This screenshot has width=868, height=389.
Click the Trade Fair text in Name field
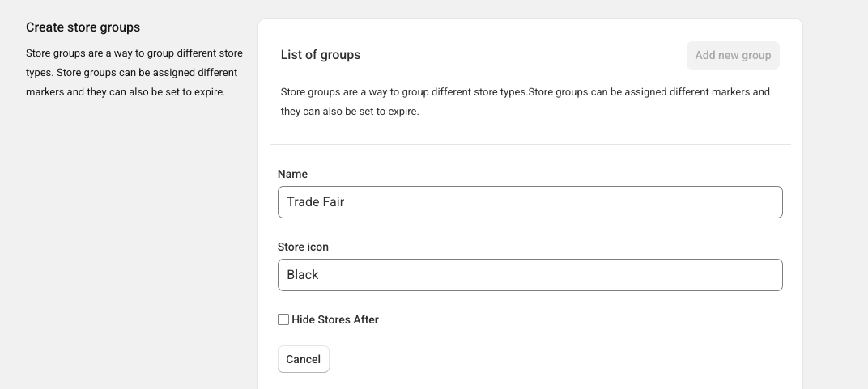[315, 202]
